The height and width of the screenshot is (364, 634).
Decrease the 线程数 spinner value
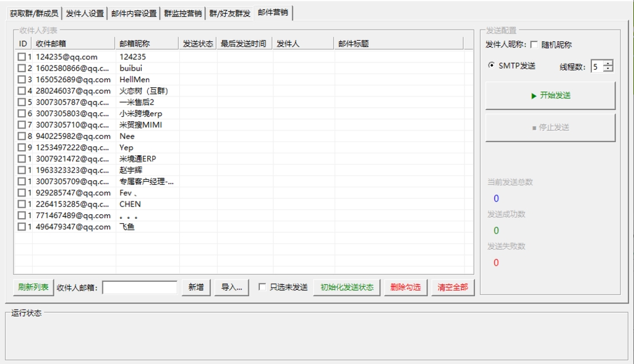[608, 69]
